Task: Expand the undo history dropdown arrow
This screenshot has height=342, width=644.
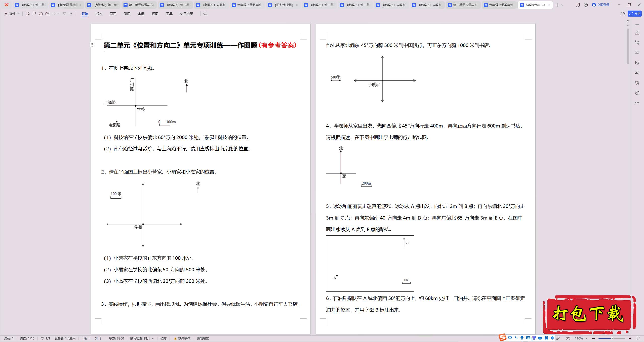Action: click(58, 14)
